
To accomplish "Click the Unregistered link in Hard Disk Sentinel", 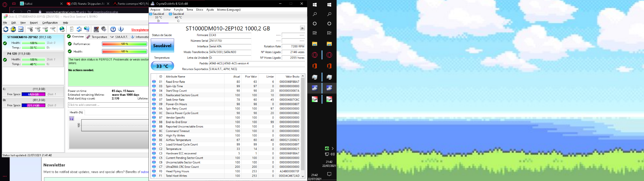I will [140, 30].
